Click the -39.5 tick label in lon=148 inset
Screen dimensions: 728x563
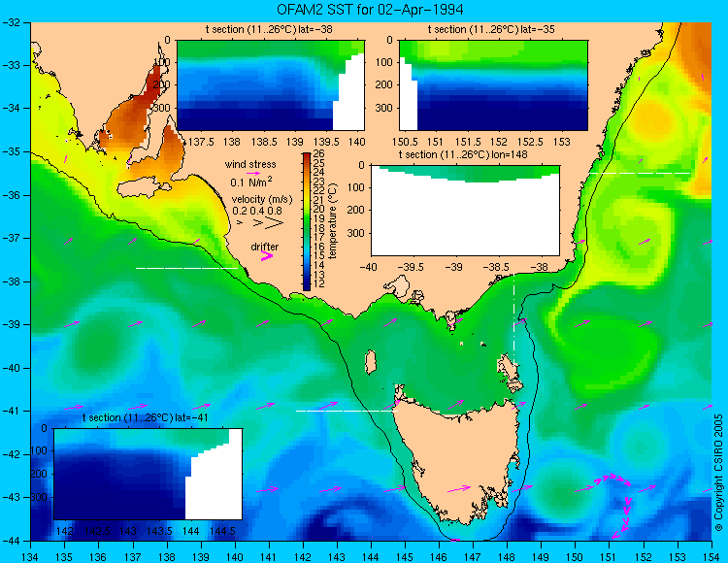411,267
